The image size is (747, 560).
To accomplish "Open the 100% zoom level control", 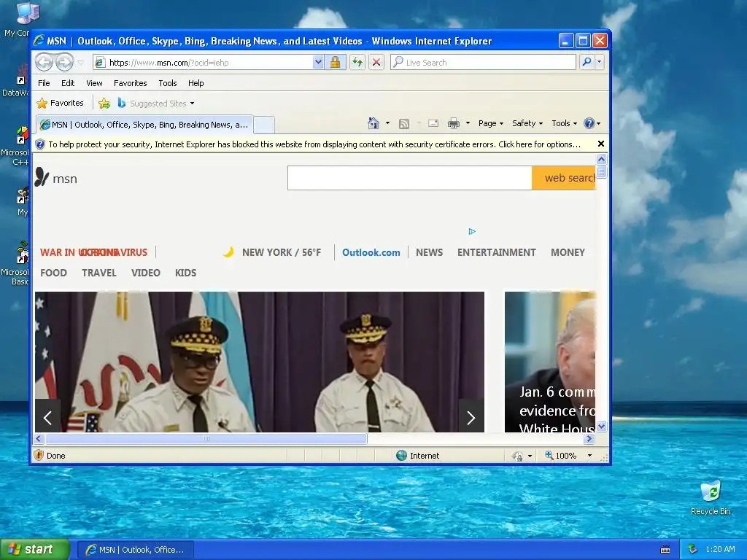I will pos(568,456).
